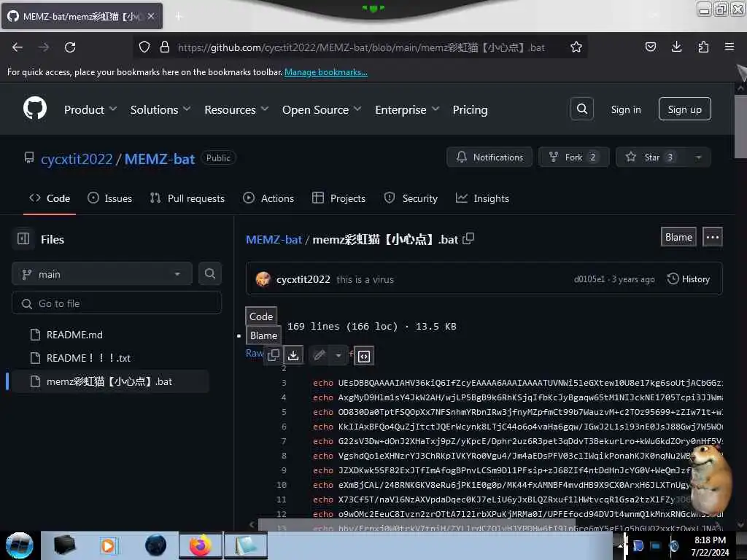This screenshot has width=747, height=560.
Task: Select the Code view toggle
Action: click(261, 316)
